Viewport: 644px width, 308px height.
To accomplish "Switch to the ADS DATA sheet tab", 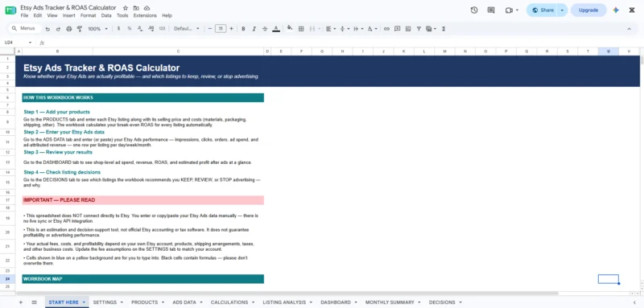I will 184,302.
